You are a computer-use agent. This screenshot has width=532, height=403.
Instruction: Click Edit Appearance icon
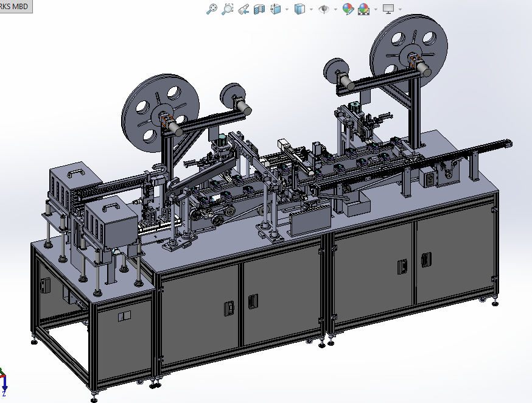[348, 9]
